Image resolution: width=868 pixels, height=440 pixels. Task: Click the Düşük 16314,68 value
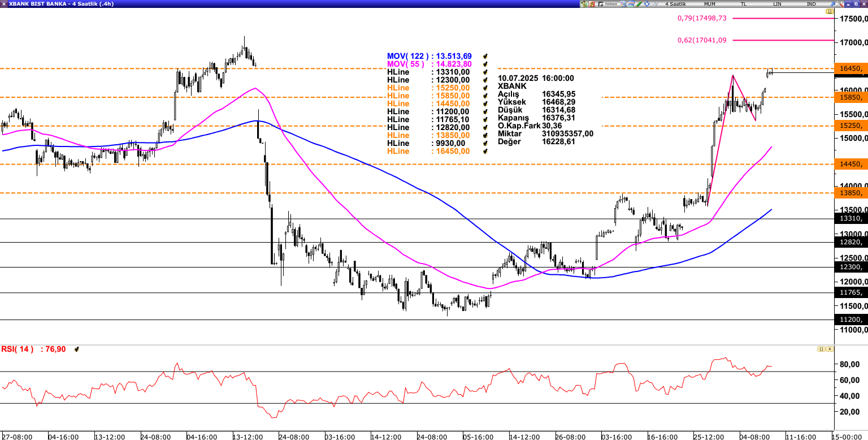pyautogui.click(x=558, y=110)
